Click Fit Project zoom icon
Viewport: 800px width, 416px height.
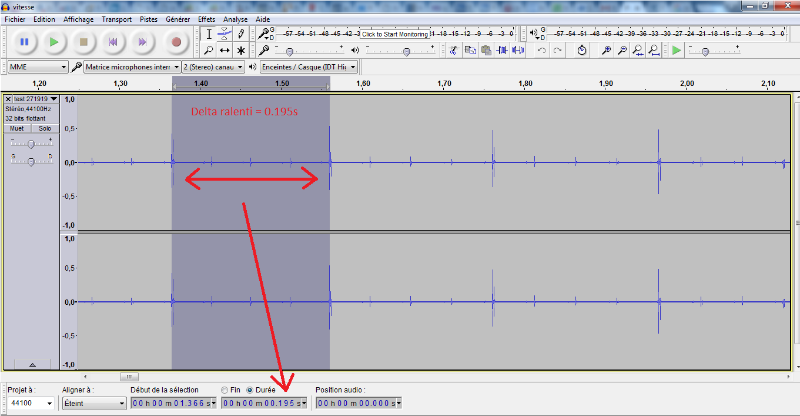[654, 50]
